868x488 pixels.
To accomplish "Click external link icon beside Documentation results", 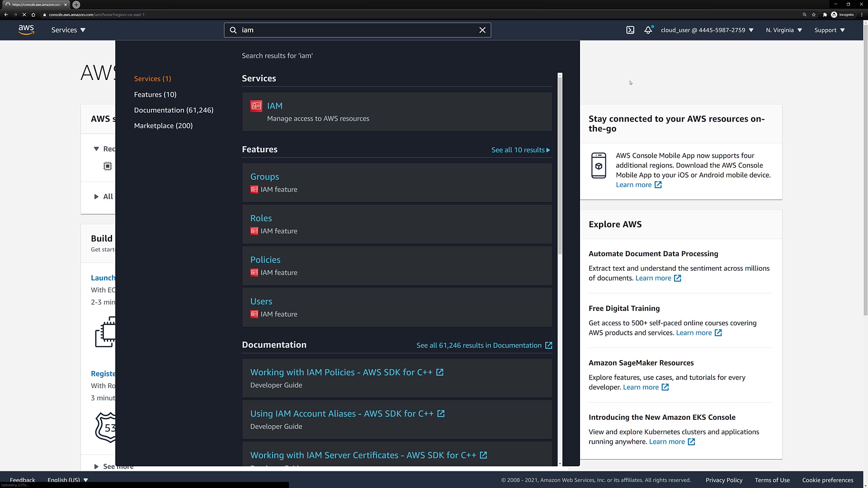I will tap(549, 345).
